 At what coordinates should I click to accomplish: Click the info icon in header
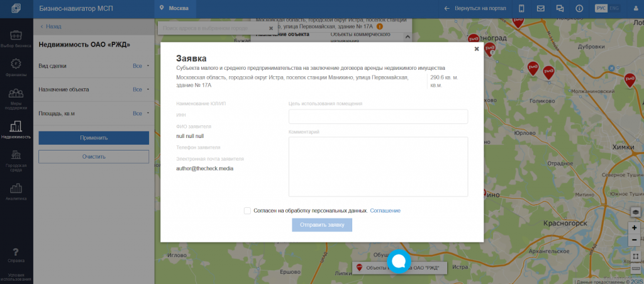coord(579,8)
